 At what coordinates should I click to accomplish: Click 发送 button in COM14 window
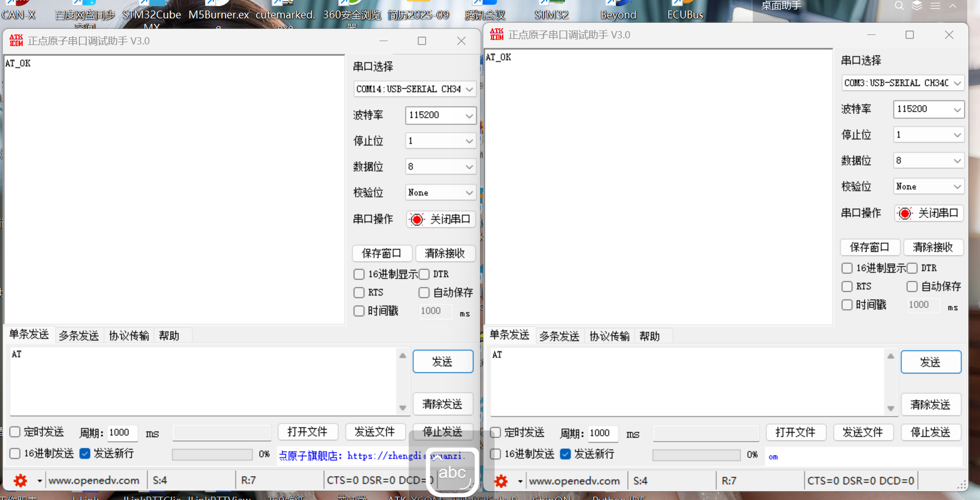tap(443, 362)
